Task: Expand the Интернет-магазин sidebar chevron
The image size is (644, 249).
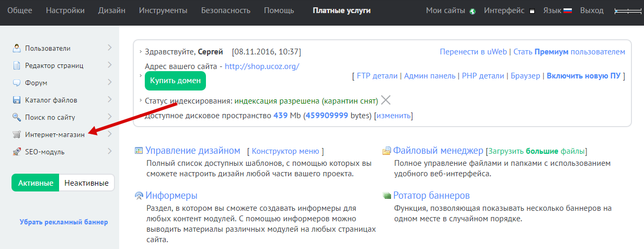Action: (110, 134)
